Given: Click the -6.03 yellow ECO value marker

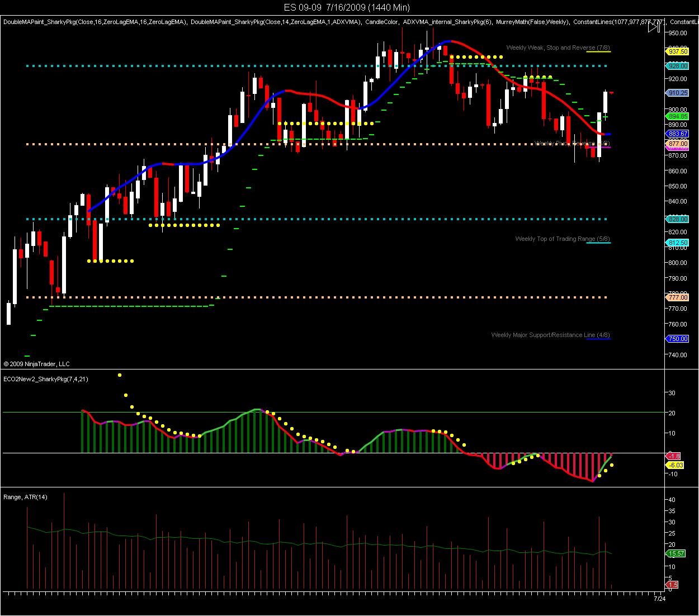Looking at the screenshot, I should tap(675, 465).
